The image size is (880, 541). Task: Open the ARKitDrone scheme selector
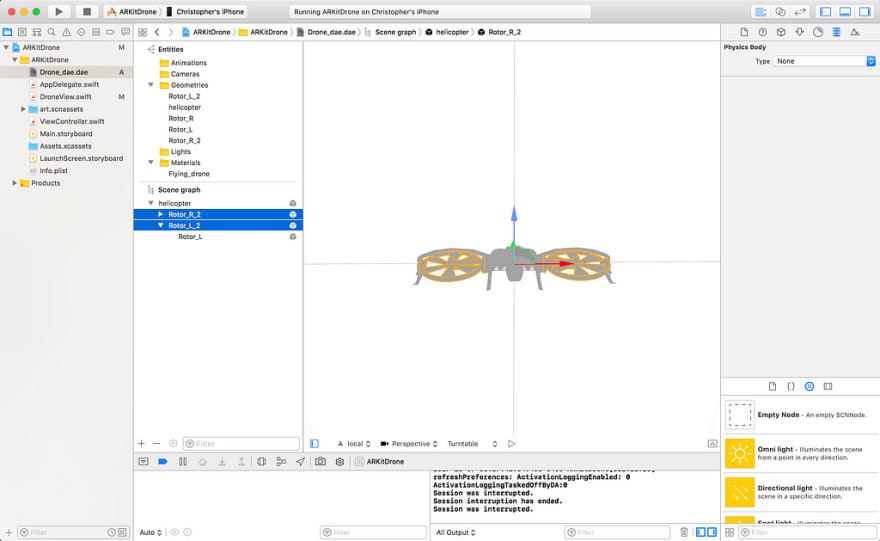point(132,11)
